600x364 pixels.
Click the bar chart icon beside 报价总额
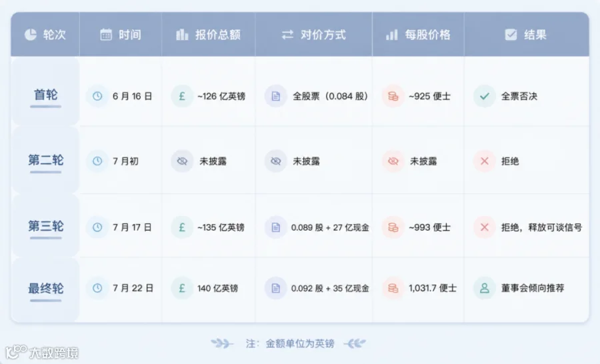(x=182, y=35)
